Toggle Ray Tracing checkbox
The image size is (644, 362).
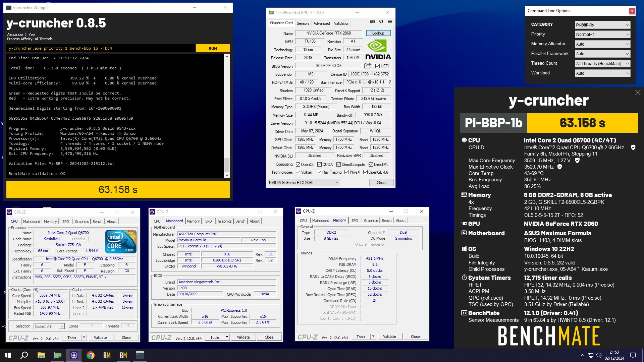[x=319, y=172]
